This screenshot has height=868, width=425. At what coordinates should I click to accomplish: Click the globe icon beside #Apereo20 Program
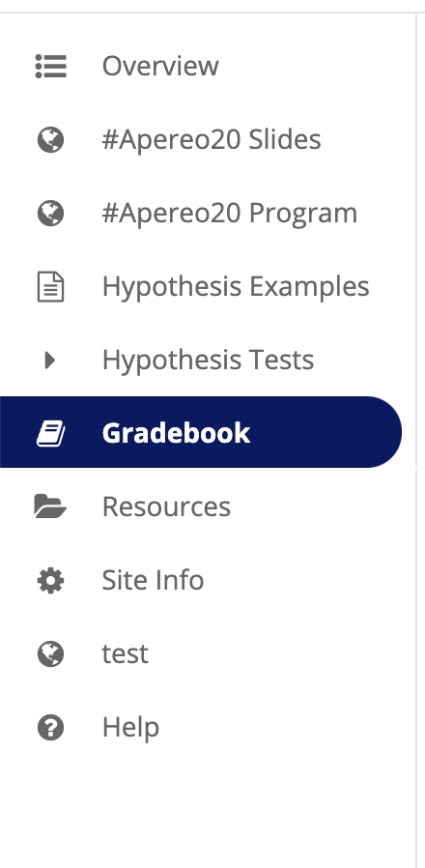(51, 213)
